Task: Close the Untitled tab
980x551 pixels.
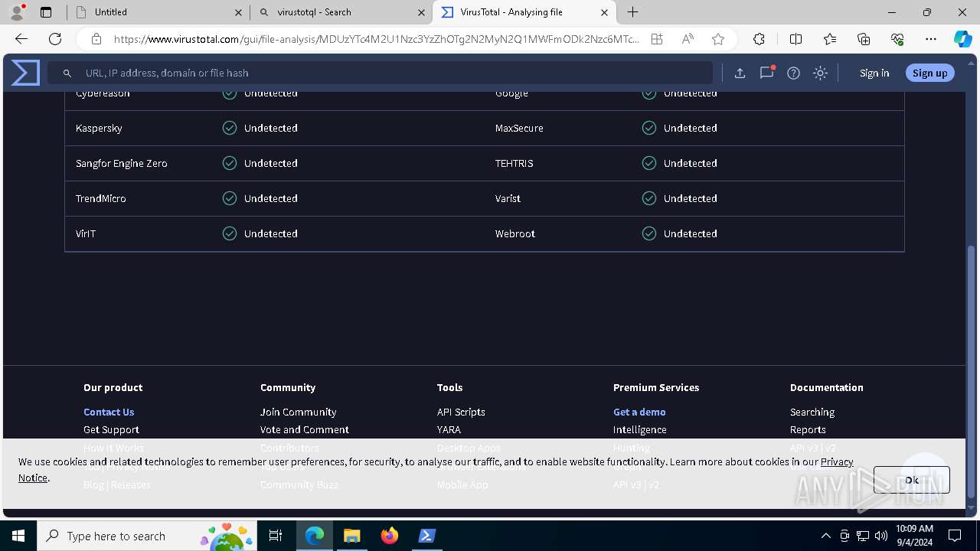Action: [x=238, y=12]
